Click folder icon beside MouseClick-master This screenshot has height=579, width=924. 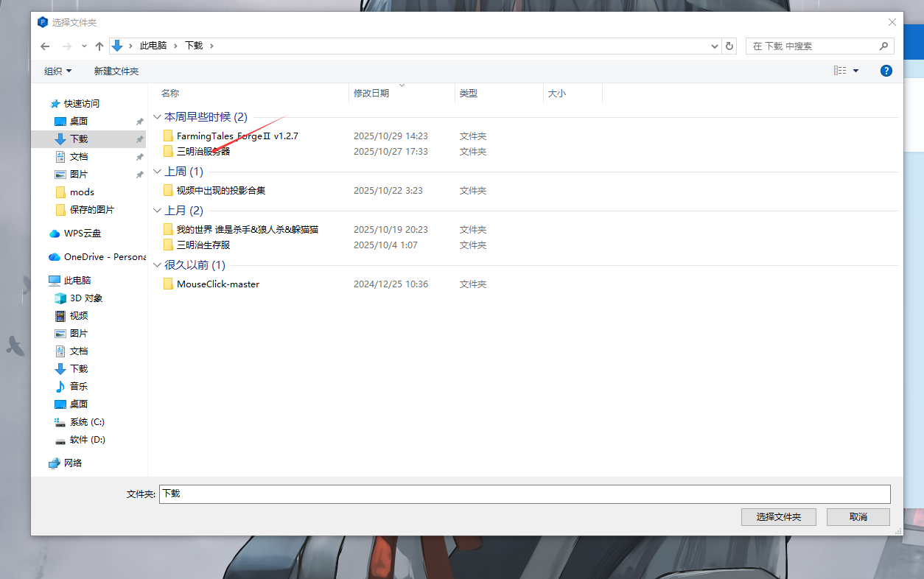coord(169,284)
